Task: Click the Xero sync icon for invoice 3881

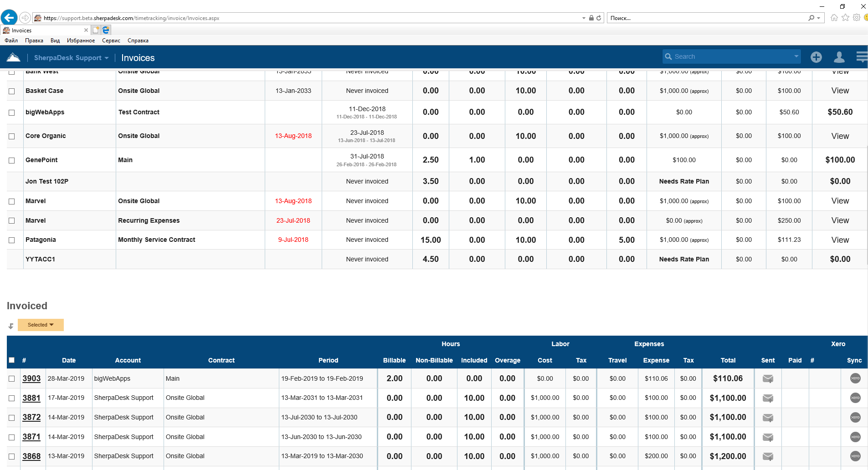Action: [855, 398]
